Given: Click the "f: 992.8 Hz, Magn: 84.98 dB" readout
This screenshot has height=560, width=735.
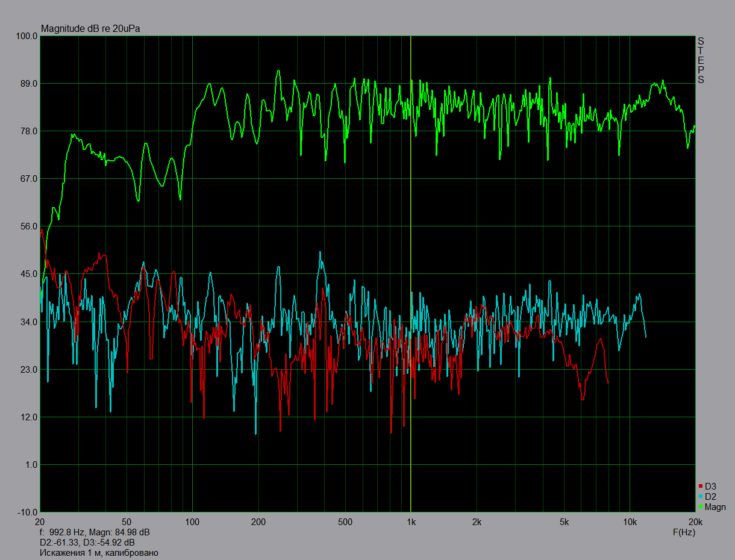Looking at the screenshot, I should click(95, 533).
